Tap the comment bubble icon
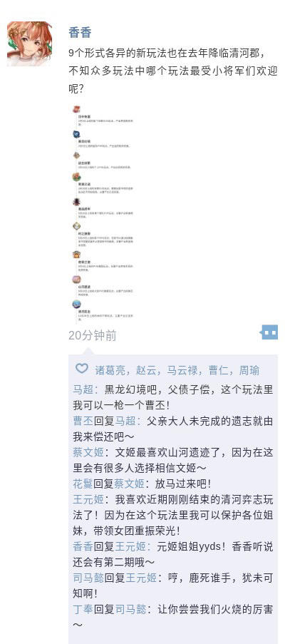Screen dimensions: 285x644 click(269, 332)
